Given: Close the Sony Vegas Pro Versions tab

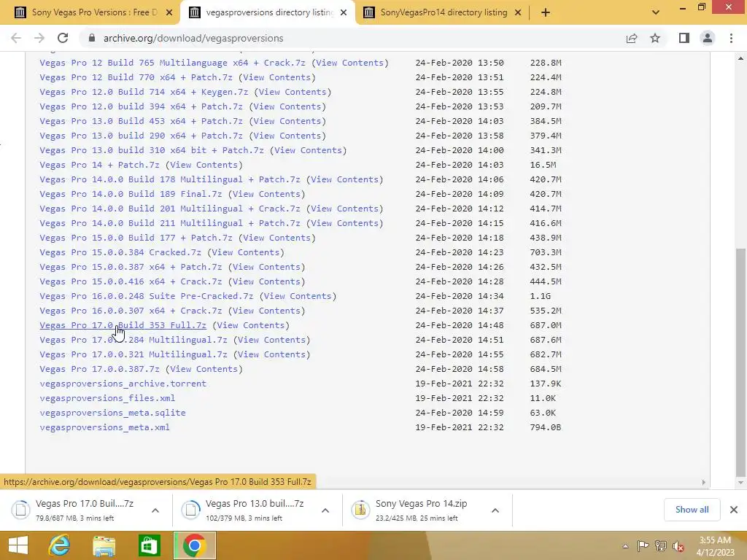Looking at the screenshot, I should point(169,12).
